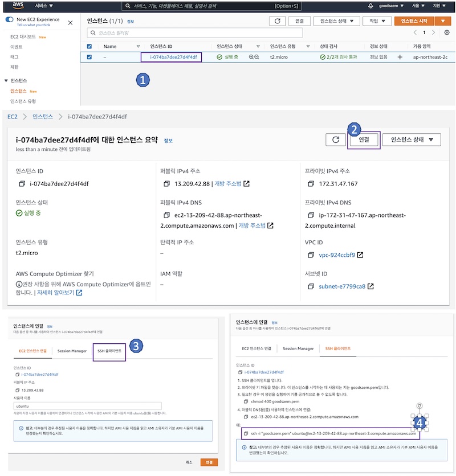Click the 인스턴스 breadcrumb link

coord(43,117)
